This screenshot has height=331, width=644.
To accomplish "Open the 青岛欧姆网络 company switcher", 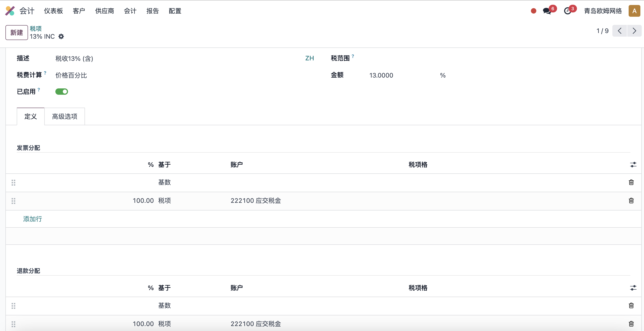I will pos(603,11).
